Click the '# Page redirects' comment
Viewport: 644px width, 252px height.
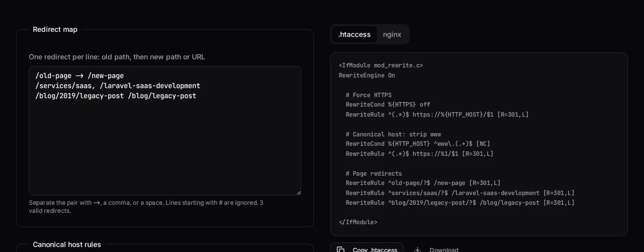point(374,174)
